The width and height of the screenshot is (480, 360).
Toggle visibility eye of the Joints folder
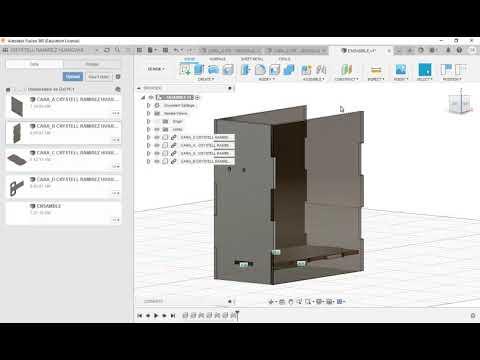tap(157, 129)
